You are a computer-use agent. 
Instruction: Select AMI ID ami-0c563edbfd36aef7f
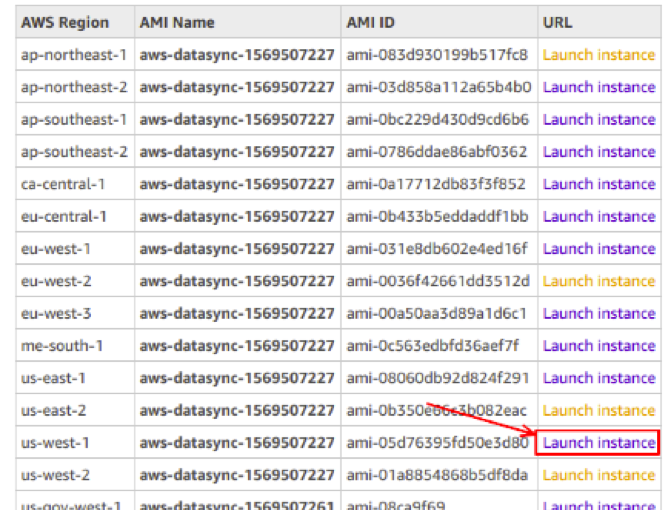(432, 346)
